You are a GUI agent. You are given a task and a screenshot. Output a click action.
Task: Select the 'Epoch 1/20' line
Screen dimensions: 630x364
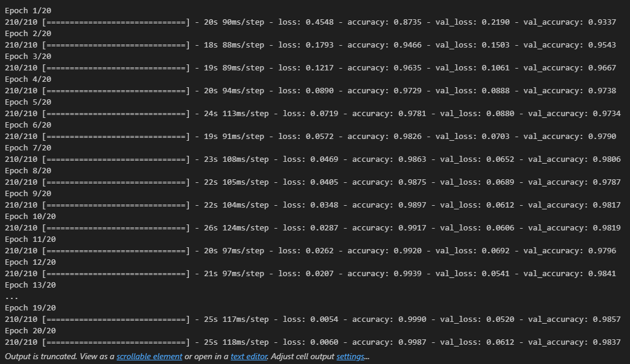tap(28, 10)
